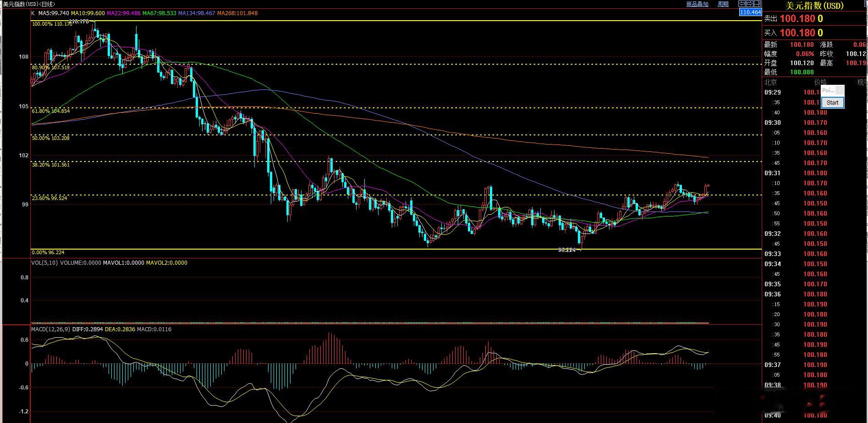Click the 开盘 open price value 100.120
This screenshot has width=868, height=423.
[802, 63]
